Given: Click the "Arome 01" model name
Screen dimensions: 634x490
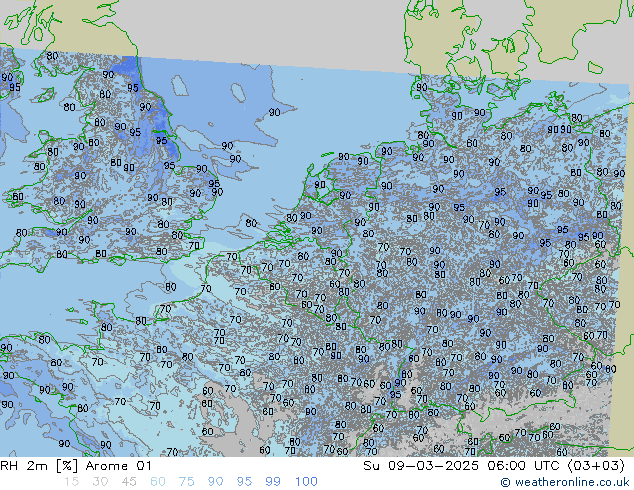Looking at the screenshot, I should [x=118, y=466].
